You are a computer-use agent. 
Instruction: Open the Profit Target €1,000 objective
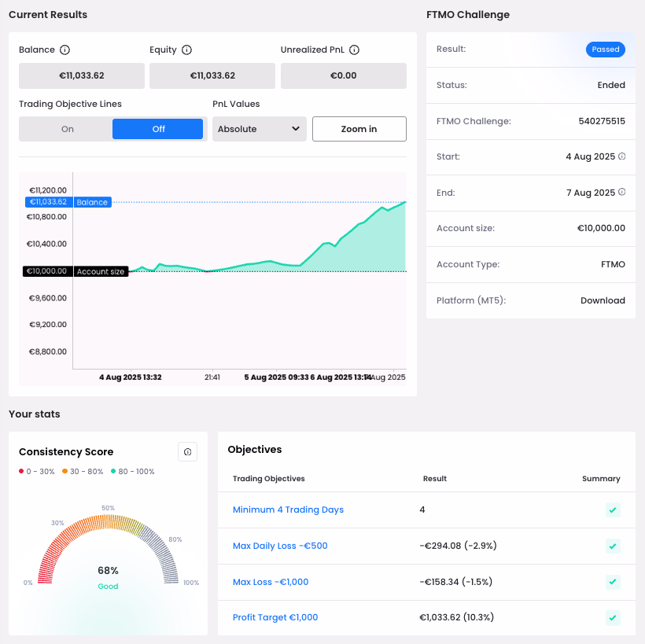[275, 618]
